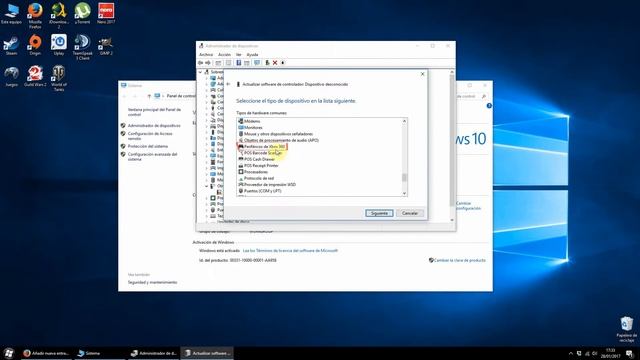Screen dimensions: 640x360
Task: Select Periféricos de Xbox 360 entry
Action: [264, 147]
